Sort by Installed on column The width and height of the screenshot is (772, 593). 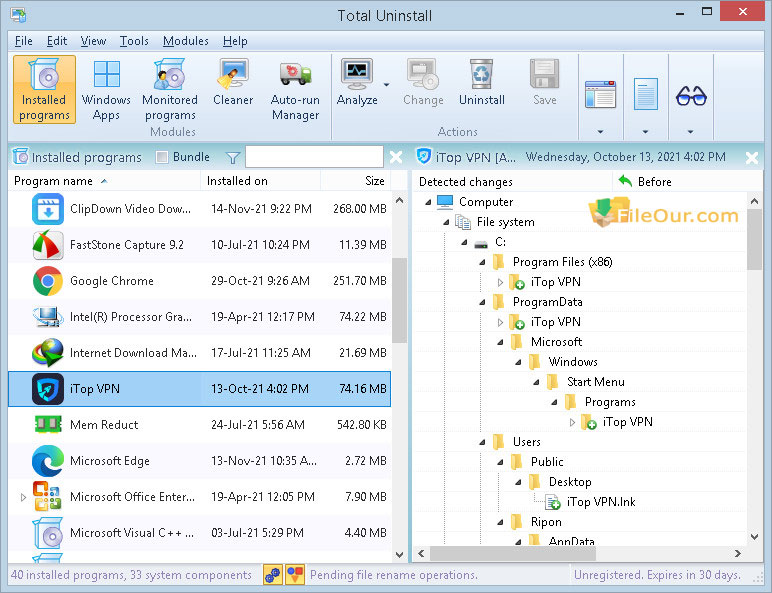click(260, 181)
